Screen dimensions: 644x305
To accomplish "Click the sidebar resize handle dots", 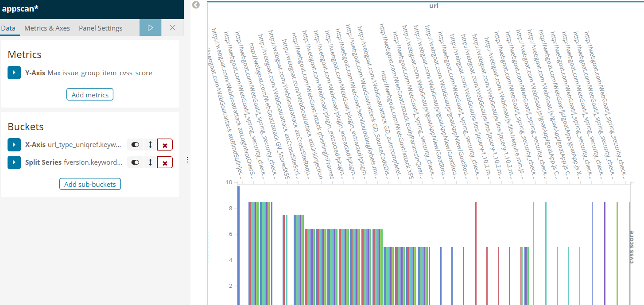I will point(187,160).
